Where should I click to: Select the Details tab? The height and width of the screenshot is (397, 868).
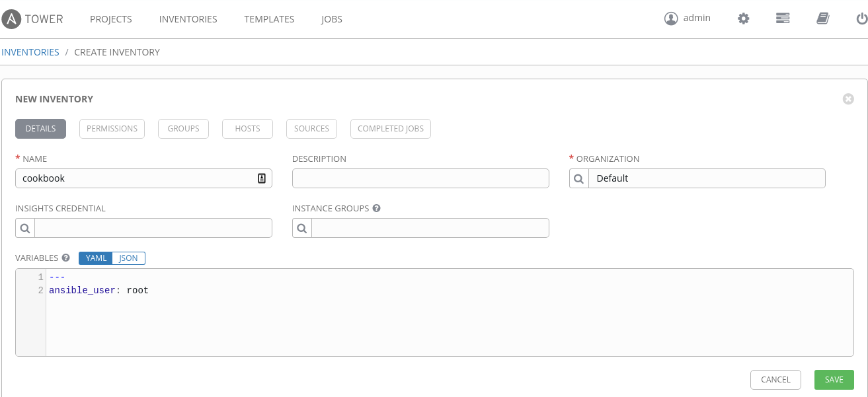(x=40, y=129)
